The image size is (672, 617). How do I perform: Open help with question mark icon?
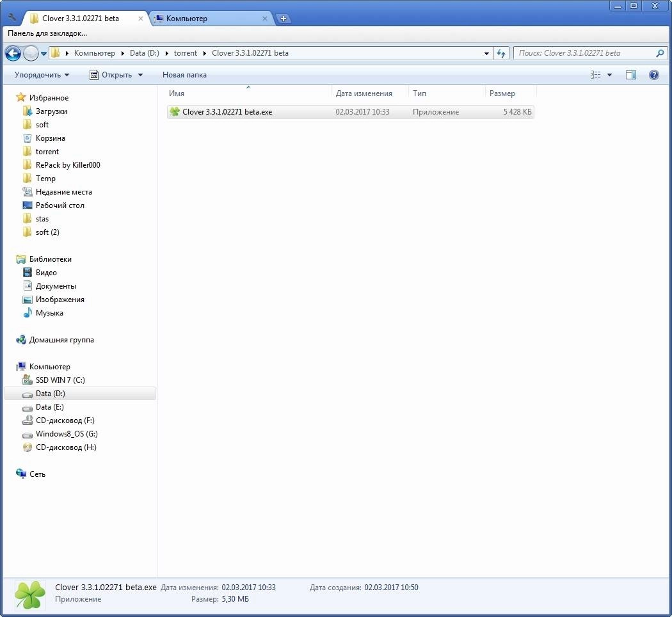click(654, 75)
